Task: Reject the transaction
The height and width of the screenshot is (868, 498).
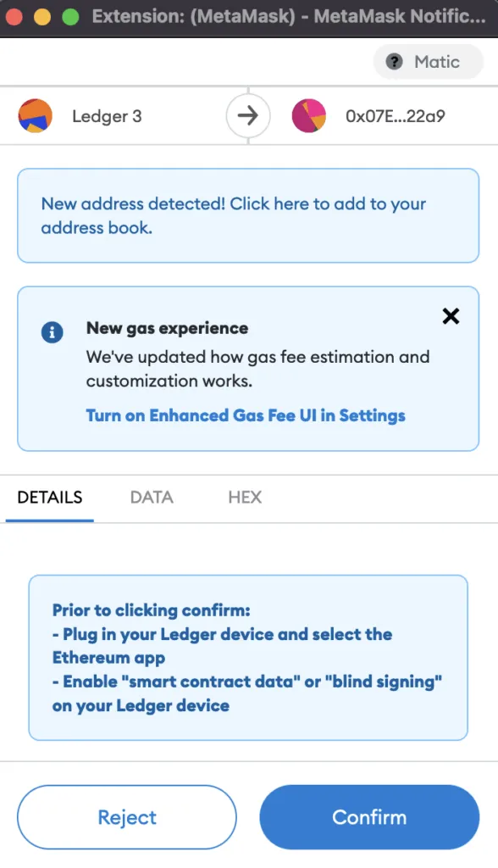Action: point(127,817)
